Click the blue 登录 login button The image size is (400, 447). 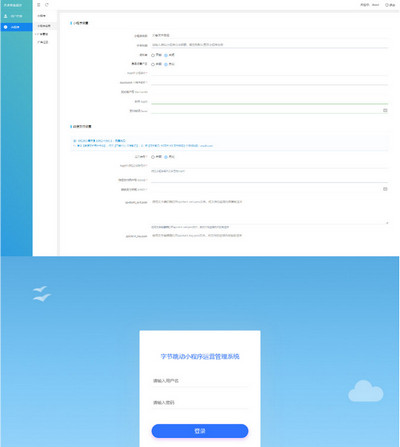[x=200, y=431]
